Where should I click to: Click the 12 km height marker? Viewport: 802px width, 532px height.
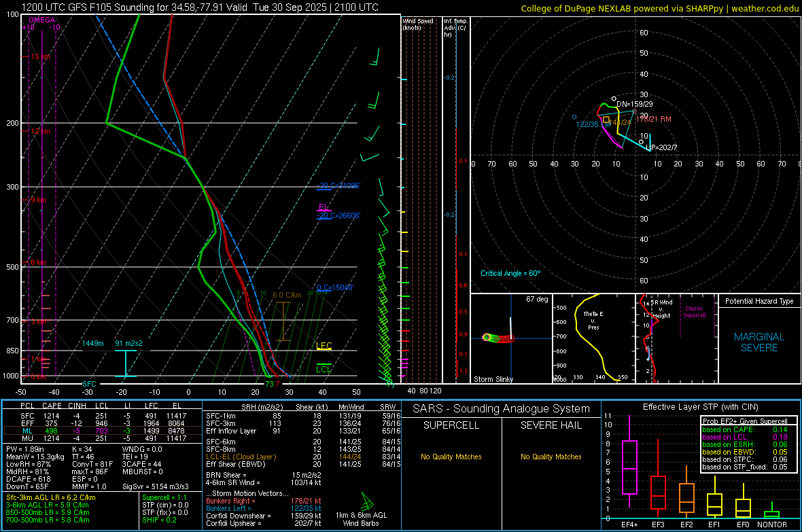(40, 131)
